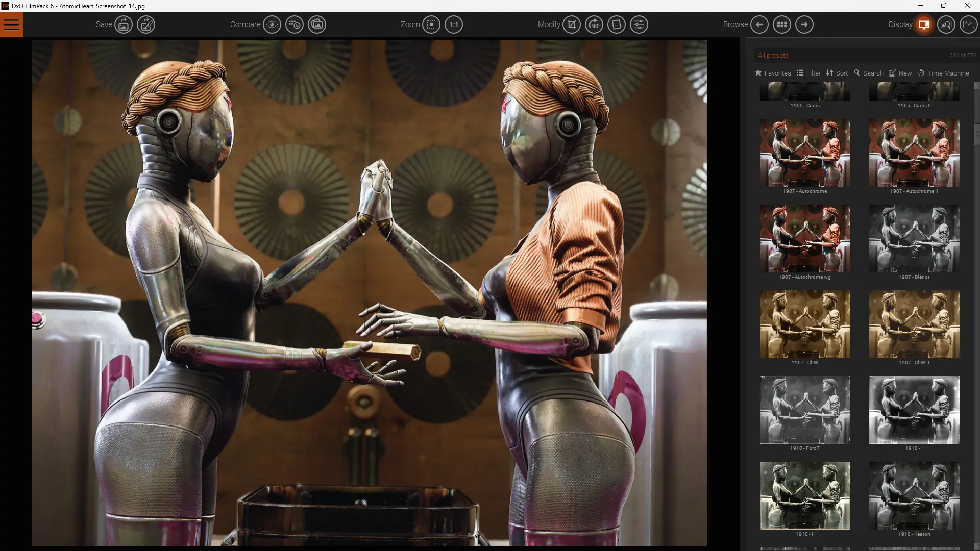The width and height of the screenshot is (980, 551).
Task: Set zoom to 1:1
Action: coord(454,24)
